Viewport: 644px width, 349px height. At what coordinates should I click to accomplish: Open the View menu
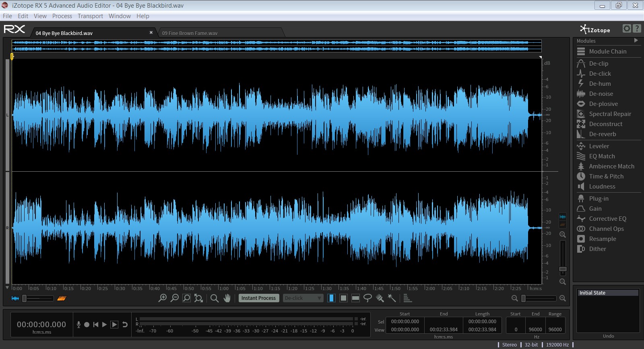click(x=40, y=16)
